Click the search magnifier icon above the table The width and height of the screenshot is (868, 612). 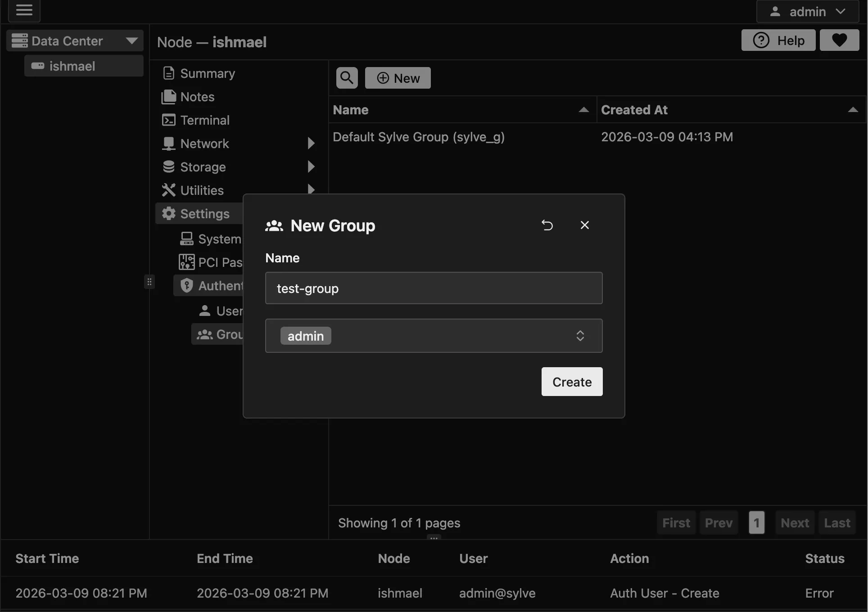[x=346, y=77]
